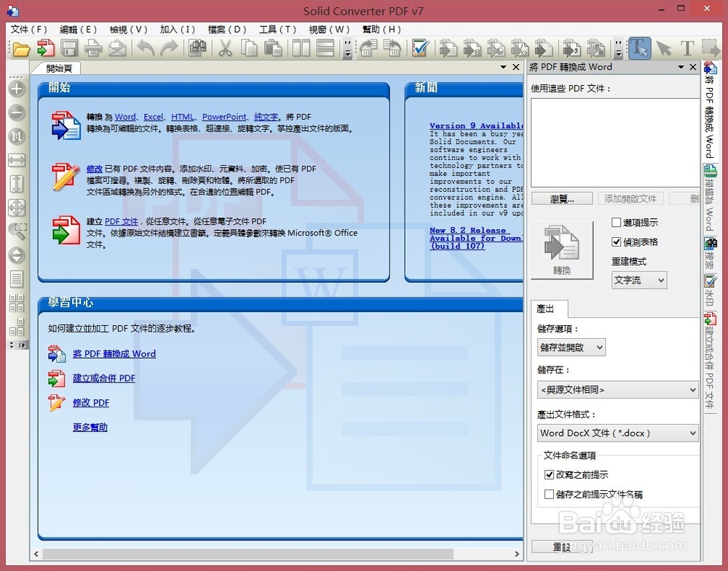The width and height of the screenshot is (728, 571).
Task: Open the 編輯(E) menu
Action: (x=78, y=30)
